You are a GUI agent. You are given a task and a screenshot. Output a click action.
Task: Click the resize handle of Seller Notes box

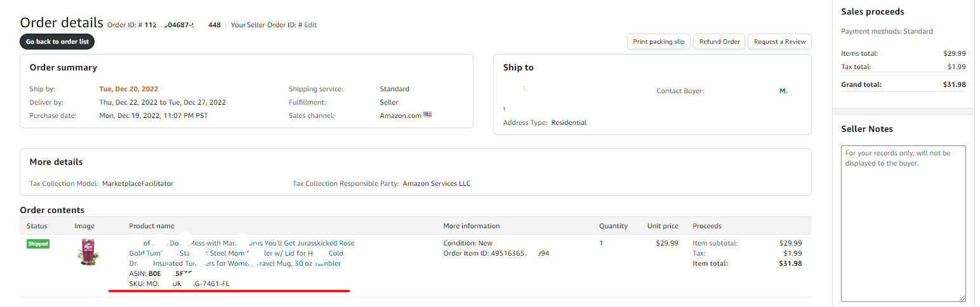[962, 297]
